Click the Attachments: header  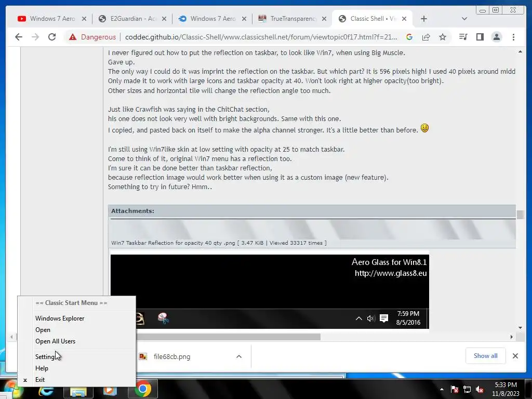click(132, 211)
